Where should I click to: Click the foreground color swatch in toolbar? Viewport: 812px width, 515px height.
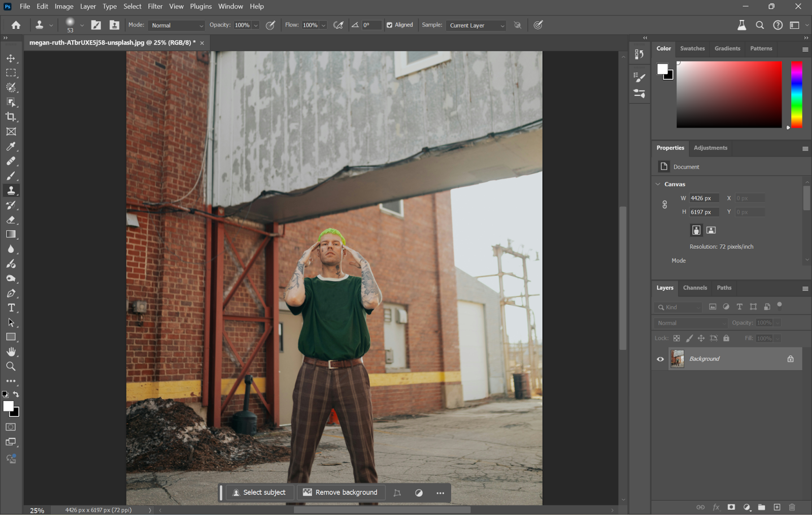(x=8, y=406)
